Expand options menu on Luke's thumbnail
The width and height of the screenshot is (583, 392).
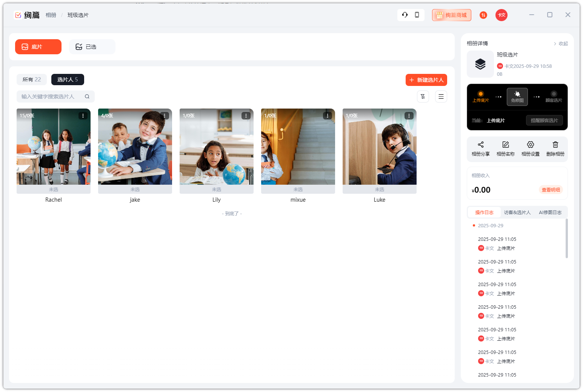[x=409, y=116]
